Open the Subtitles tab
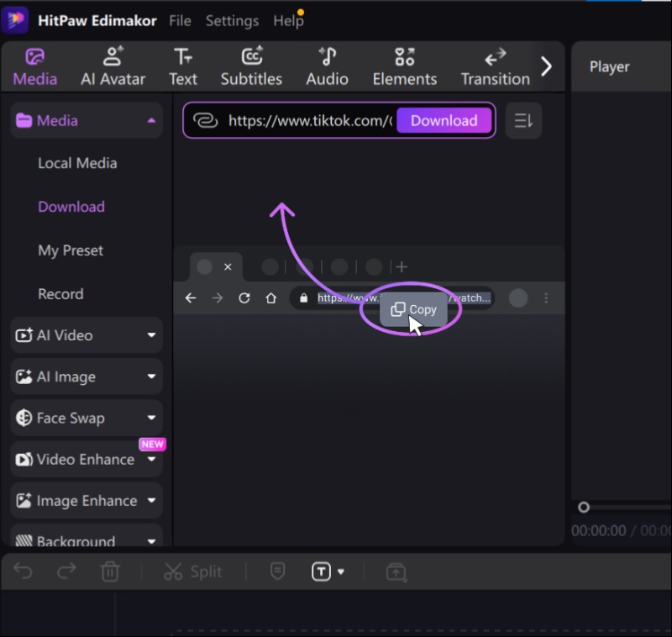The width and height of the screenshot is (672, 637). click(x=251, y=67)
